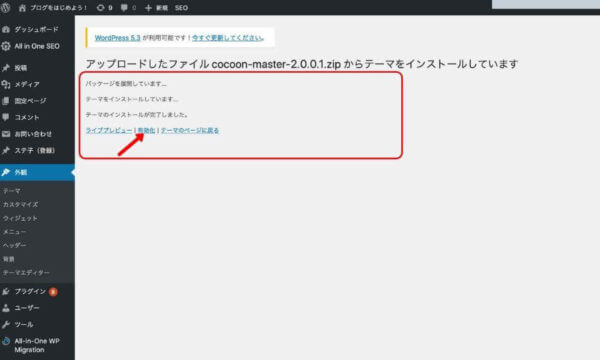Open the お問い合わせ envelope icon
Viewport: 600px width, 360px height.
6,134
